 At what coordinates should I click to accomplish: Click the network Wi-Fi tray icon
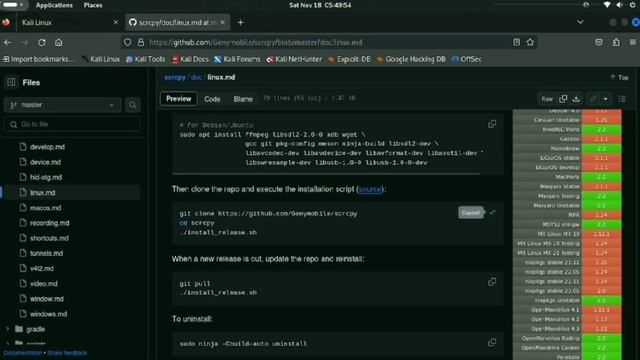(x=607, y=5)
